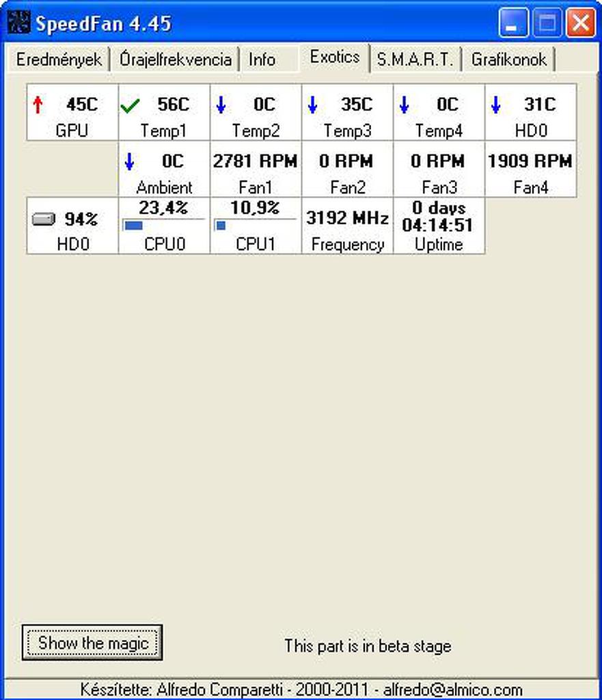The height and width of the screenshot is (700, 602).
Task: Minimize the SpeedFan window
Action: tap(512, 23)
